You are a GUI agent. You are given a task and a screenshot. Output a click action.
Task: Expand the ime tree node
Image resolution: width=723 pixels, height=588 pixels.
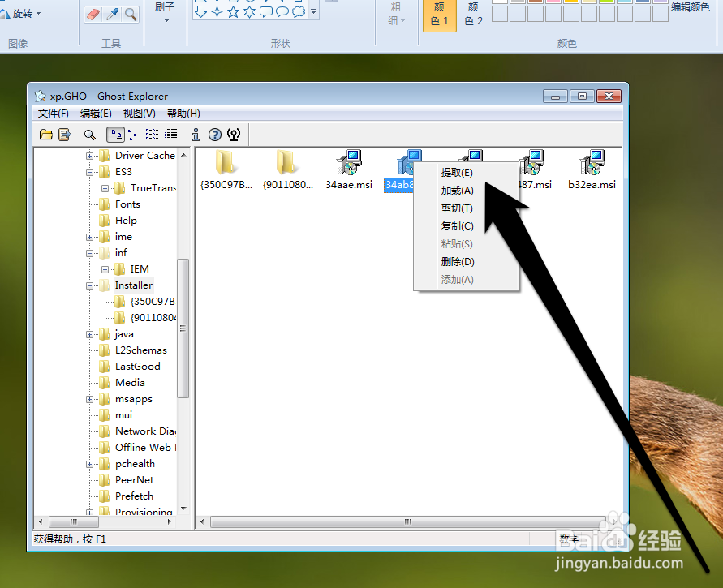click(89, 237)
